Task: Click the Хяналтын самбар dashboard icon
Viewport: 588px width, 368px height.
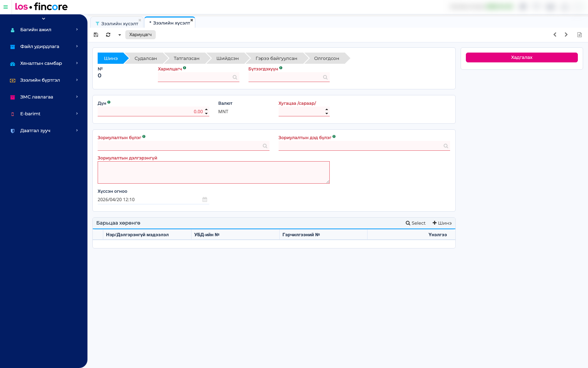Action: (13, 64)
